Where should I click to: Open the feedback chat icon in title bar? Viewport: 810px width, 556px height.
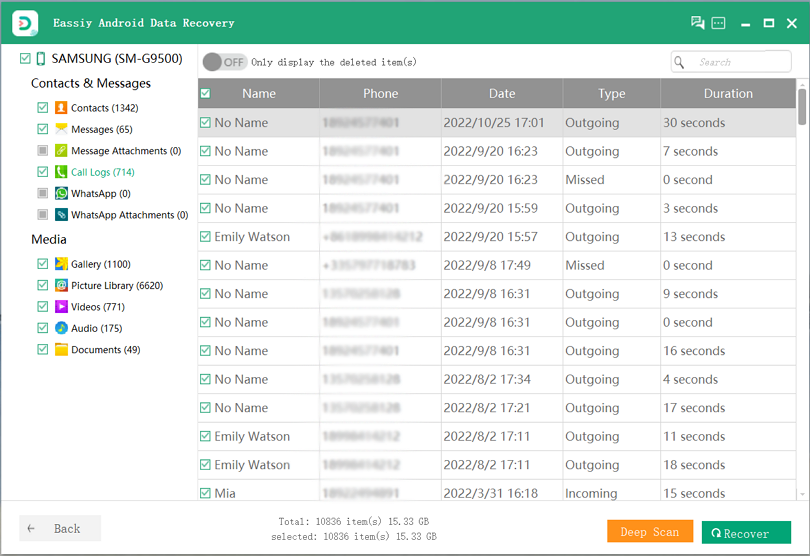click(x=697, y=23)
